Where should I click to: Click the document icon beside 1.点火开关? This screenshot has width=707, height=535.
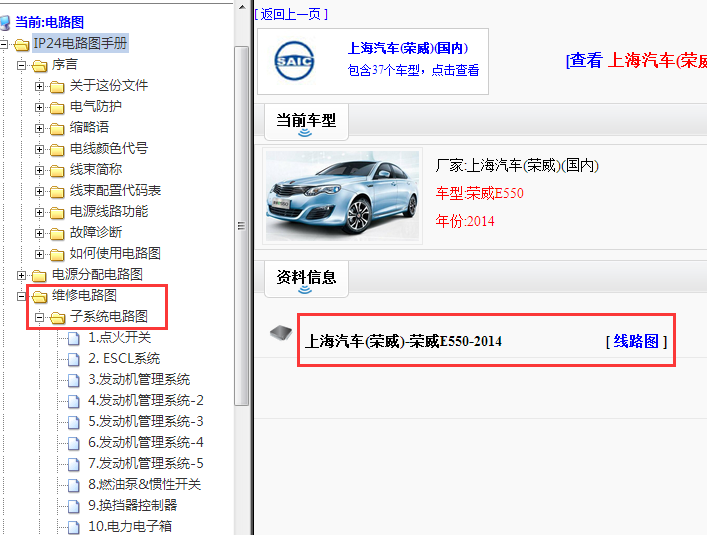(73, 338)
